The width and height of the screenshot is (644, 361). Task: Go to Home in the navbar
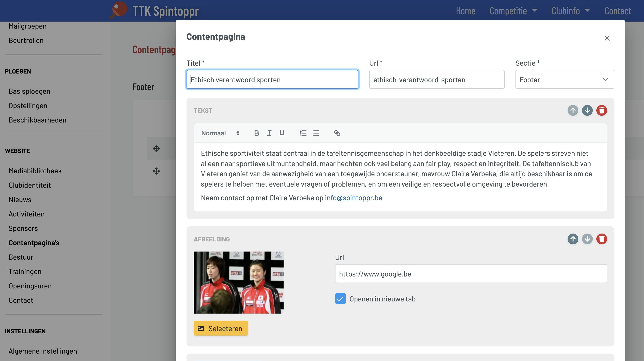[466, 11]
